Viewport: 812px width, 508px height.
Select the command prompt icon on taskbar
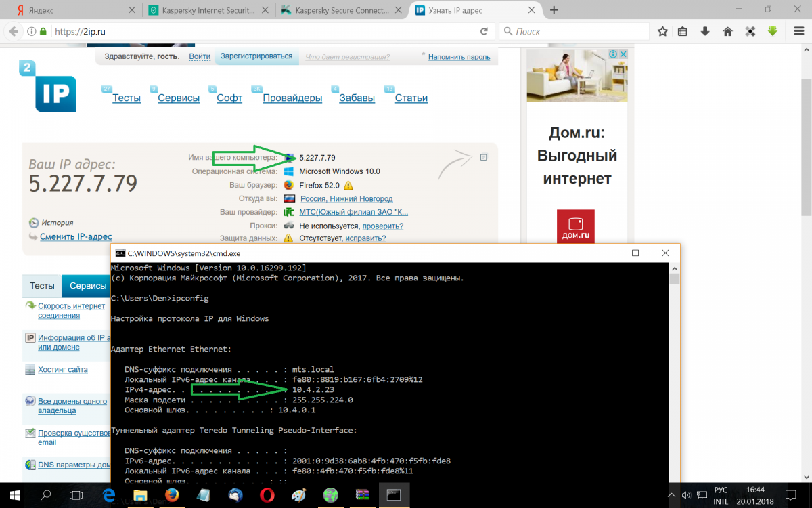pos(394,495)
